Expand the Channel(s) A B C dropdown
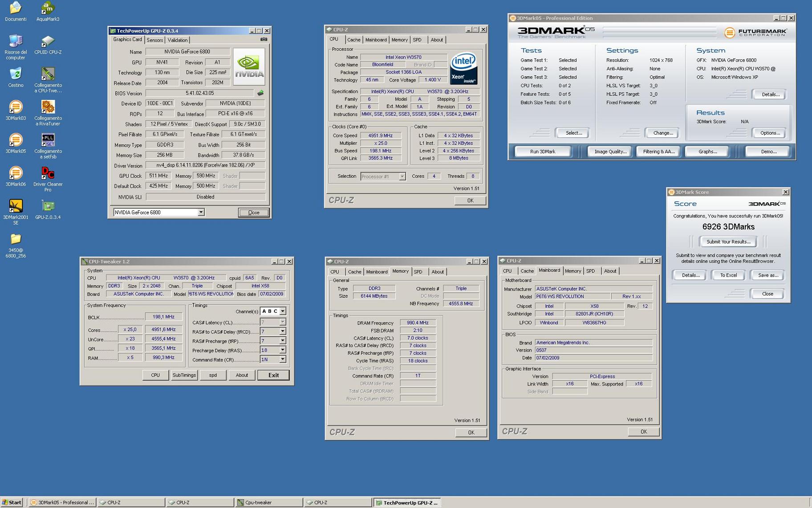This screenshot has width=812, height=508. click(x=283, y=311)
